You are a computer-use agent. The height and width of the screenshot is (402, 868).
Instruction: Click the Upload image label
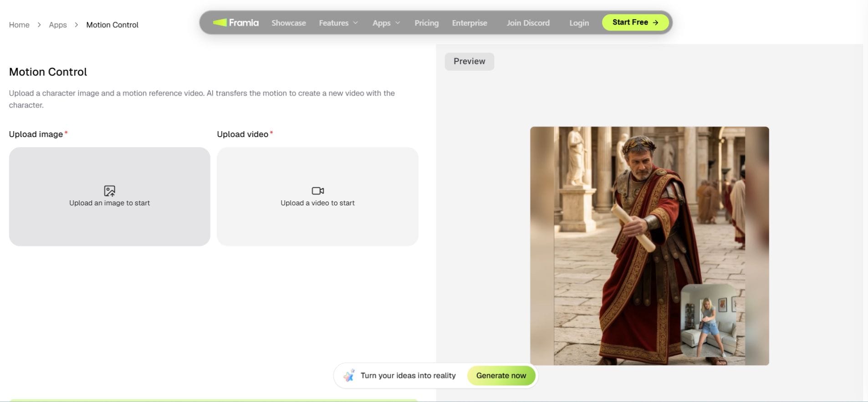point(36,134)
